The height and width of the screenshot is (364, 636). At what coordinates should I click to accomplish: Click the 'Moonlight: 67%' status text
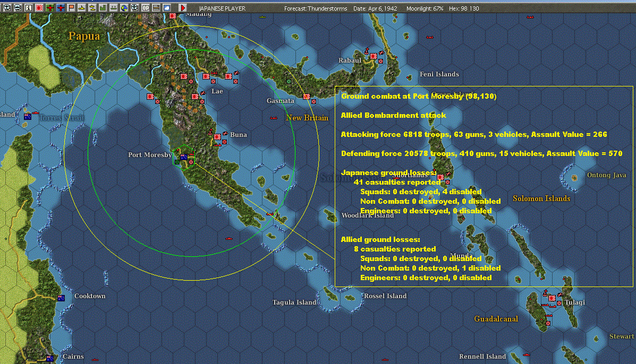click(x=425, y=8)
